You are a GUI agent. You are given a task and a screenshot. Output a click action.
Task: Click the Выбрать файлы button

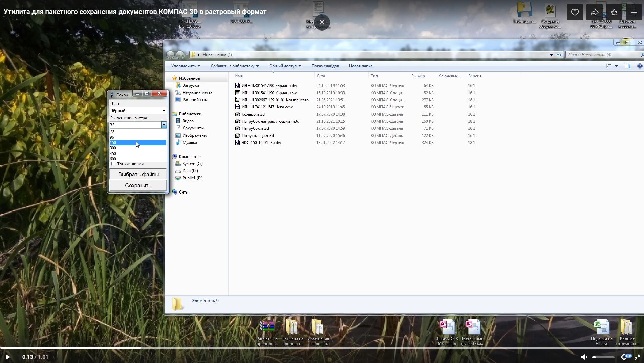tap(138, 174)
